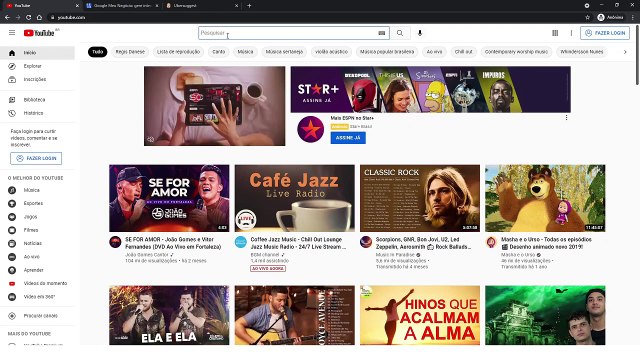Open the Café Jazz Live Radio thumbnail
The image size is (640, 360).
click(295, 198)
